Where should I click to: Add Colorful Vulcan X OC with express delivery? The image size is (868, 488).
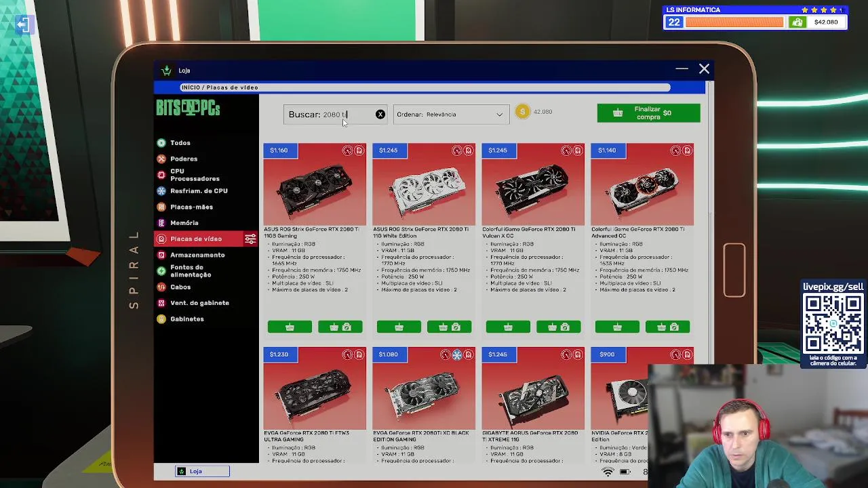pyautogui.click(x=559, y=327)
